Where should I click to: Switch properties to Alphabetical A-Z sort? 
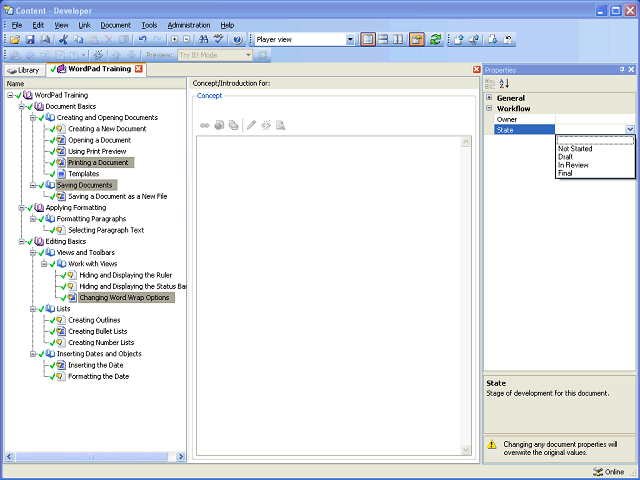click(x=504, y=84)
